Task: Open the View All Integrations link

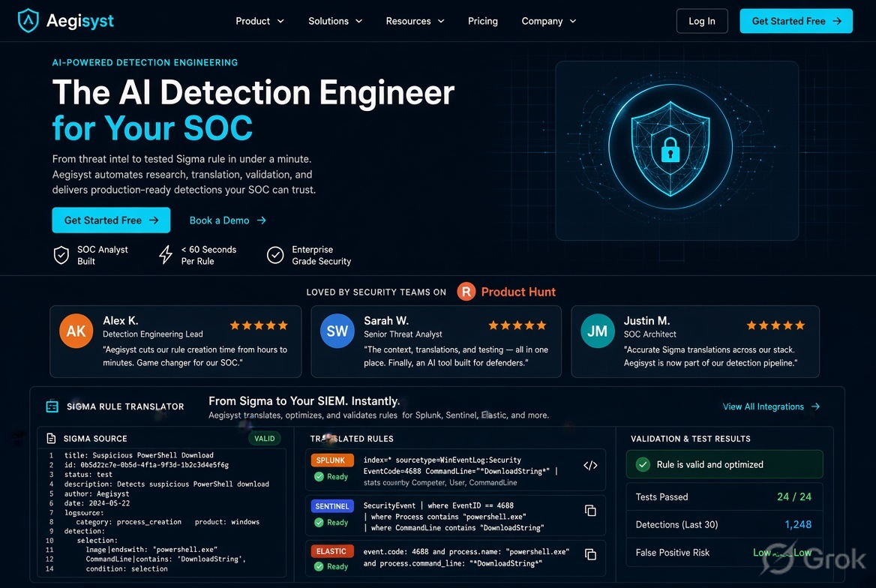Action: click(771, 406)
